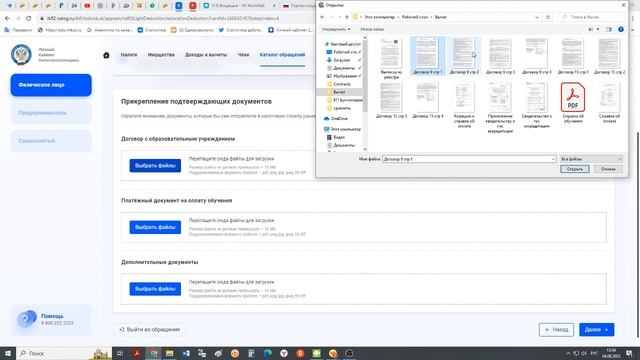
Task: Select Договор 15 стр 4 file thumbnail
Action: click(x=427, y=100)
